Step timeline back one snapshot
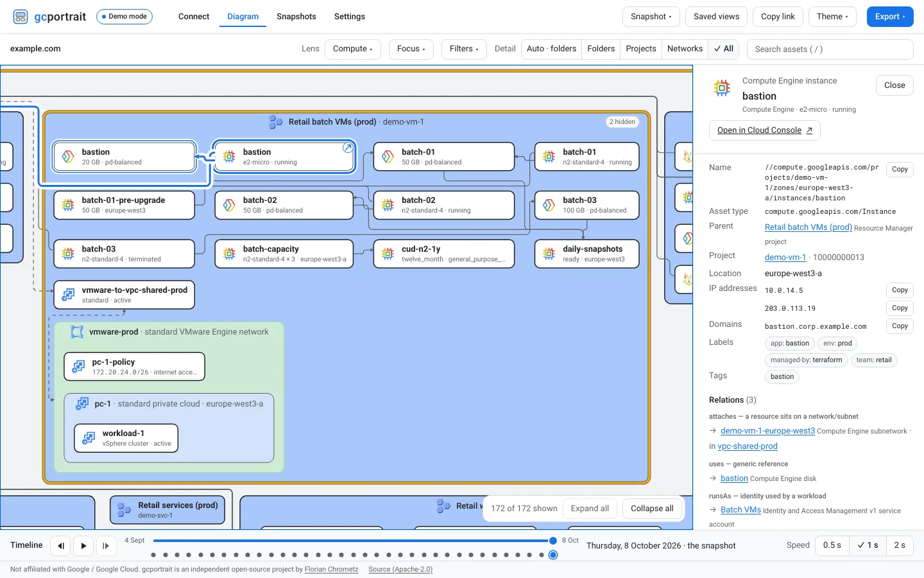Image resolution: width=924 pixels, height=578 pixels. point(60,546)
